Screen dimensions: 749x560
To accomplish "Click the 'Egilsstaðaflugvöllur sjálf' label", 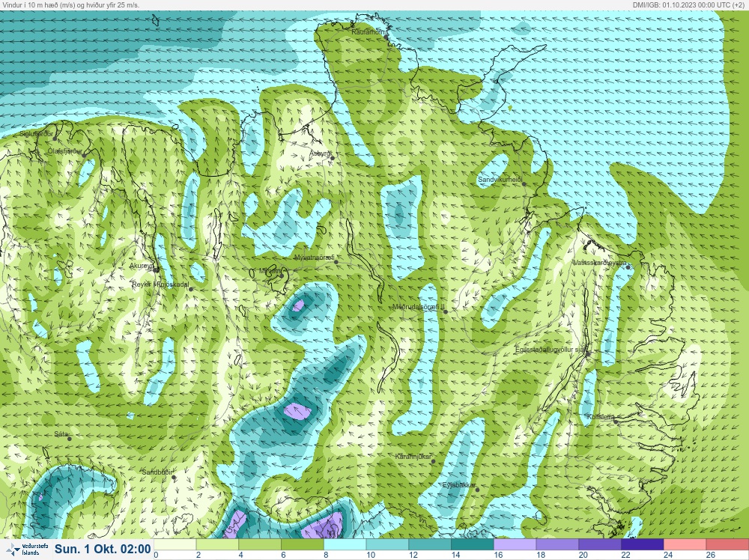I will (551, 350).
